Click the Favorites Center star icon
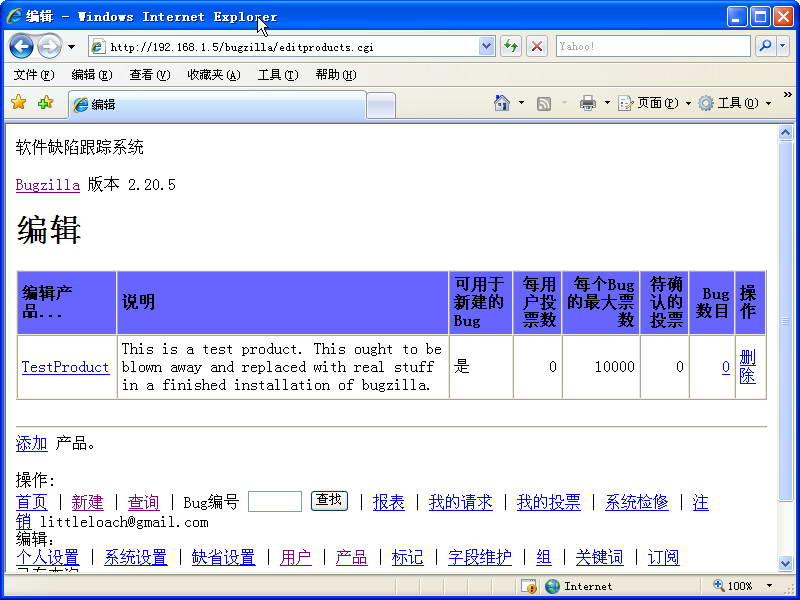The width and height of the screenshot is (800, 600). tap(18, 103)
